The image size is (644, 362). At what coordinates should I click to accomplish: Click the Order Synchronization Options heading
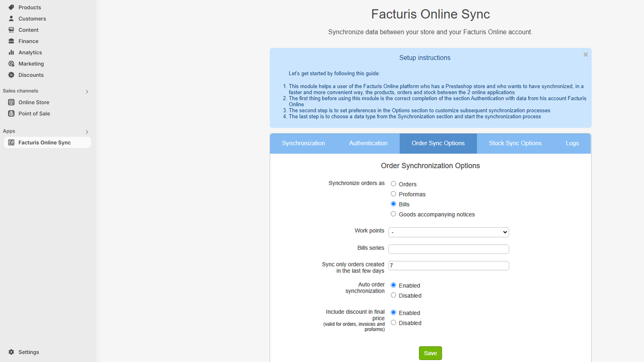coord(431,166)
